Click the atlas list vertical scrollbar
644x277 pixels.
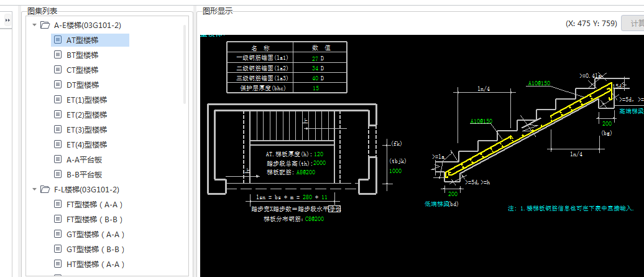(x=185, y=63)
